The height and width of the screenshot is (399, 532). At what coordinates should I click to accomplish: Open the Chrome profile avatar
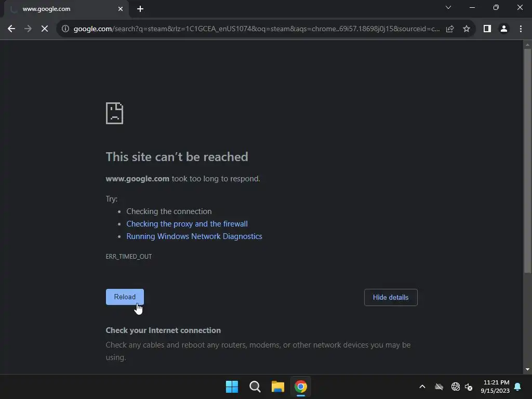pyautogui.click(x=504, y=29)
